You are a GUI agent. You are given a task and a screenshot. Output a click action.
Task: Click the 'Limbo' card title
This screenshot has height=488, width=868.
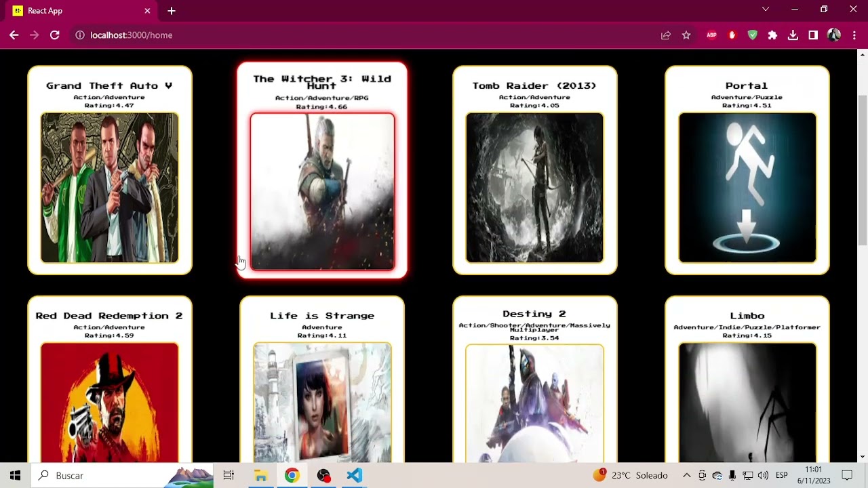tap(747, 316)
